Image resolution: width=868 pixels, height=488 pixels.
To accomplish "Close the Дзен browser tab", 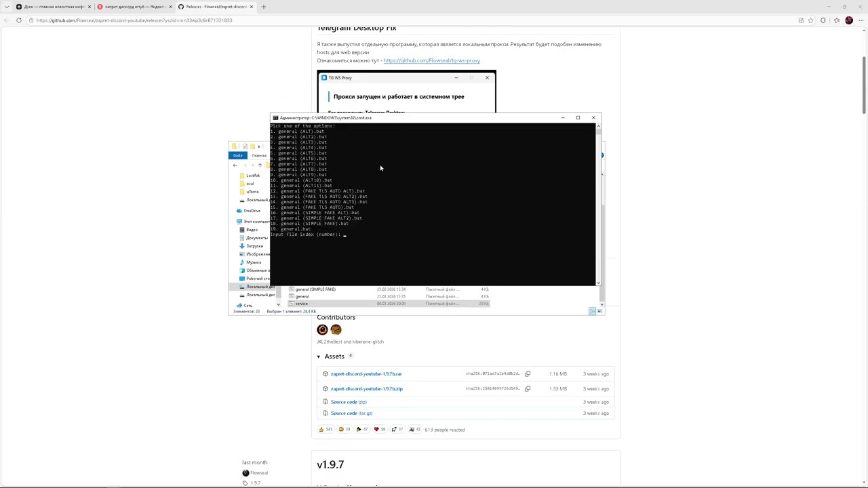I will (88, 7).
